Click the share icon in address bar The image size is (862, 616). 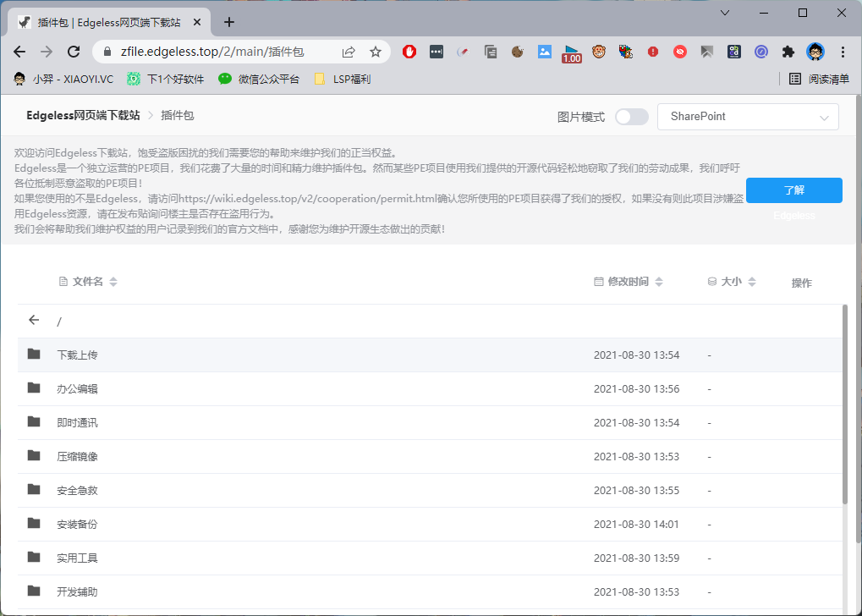tap(349, 52)
